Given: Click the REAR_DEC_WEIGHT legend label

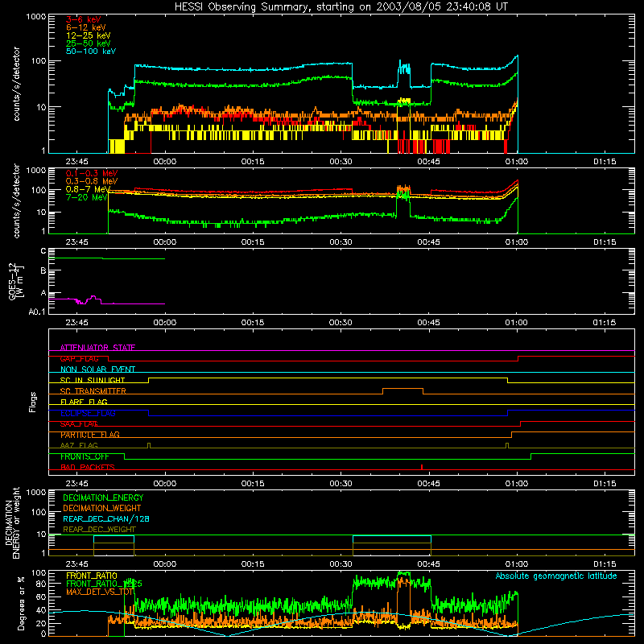Looking at the screenshot, I should (x=99, y=530).
